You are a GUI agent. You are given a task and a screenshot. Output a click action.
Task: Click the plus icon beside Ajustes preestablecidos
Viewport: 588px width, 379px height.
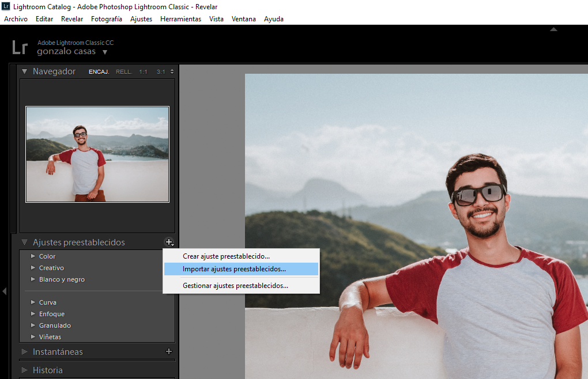click(169, 242)
